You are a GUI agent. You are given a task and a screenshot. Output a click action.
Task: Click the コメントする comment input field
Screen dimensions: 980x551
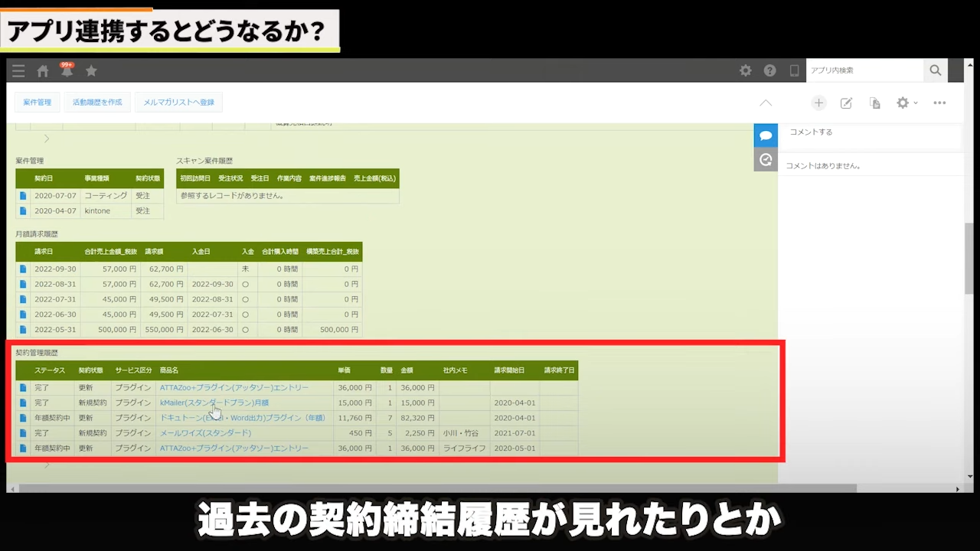pyautogui.click(x=869, y=132)
